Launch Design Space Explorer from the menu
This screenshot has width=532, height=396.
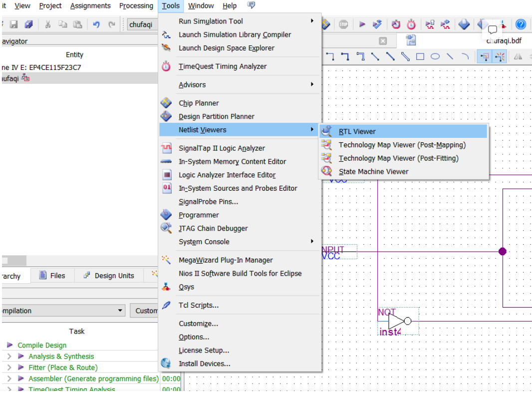coord(240,48)
